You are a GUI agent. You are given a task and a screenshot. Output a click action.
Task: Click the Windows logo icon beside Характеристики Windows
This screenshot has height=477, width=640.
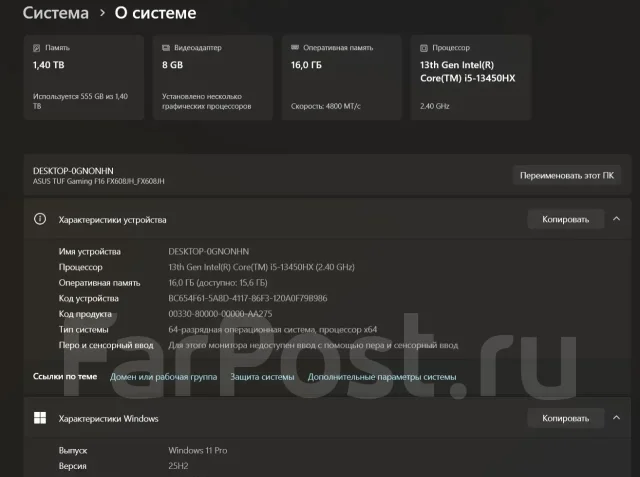pyautogui.click(x=40, y=418)
